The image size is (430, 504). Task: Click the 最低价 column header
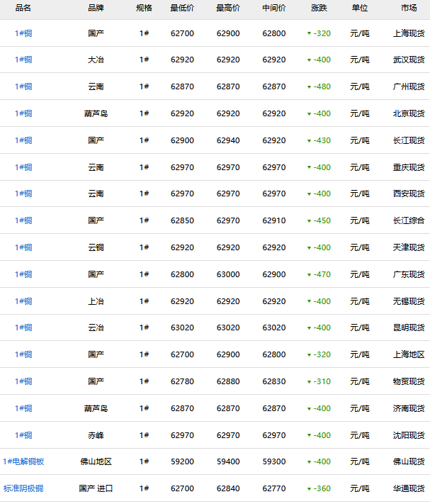182,8
